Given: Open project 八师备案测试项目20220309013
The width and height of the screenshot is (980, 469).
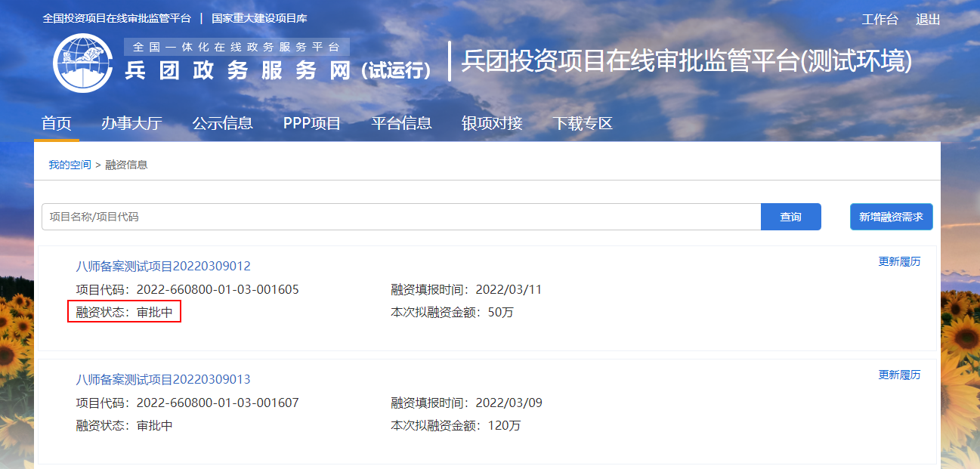Looking at the screenshot, I should click(163, 379).
